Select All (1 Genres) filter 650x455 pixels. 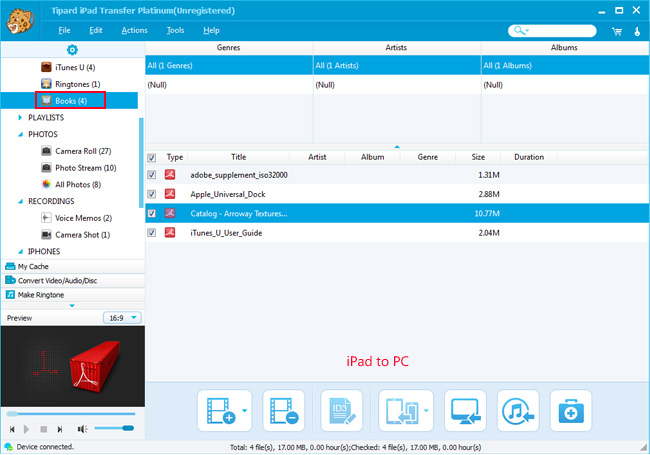[x=229, y=65]
